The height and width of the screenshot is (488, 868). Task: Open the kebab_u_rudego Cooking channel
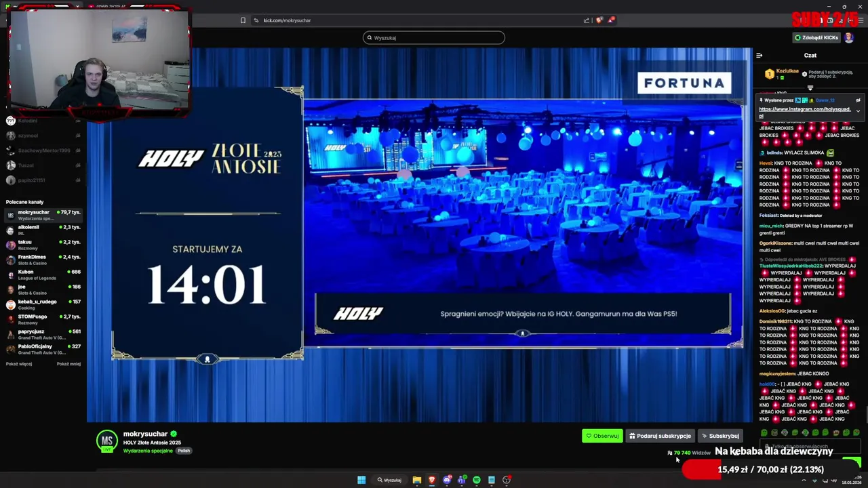pos(43,304)
